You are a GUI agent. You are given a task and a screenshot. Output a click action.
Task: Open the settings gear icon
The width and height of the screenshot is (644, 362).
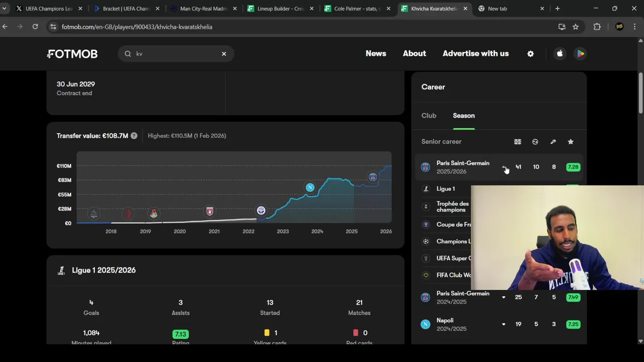530,54
